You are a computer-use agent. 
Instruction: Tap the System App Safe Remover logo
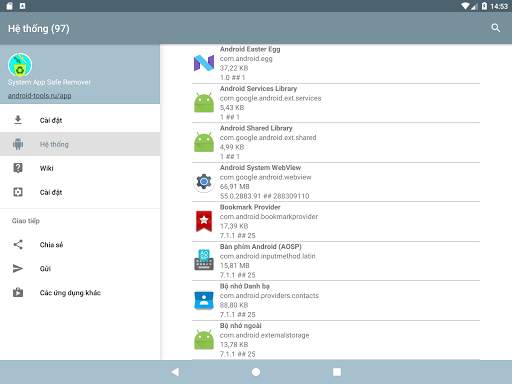click(x=20, y=65)
